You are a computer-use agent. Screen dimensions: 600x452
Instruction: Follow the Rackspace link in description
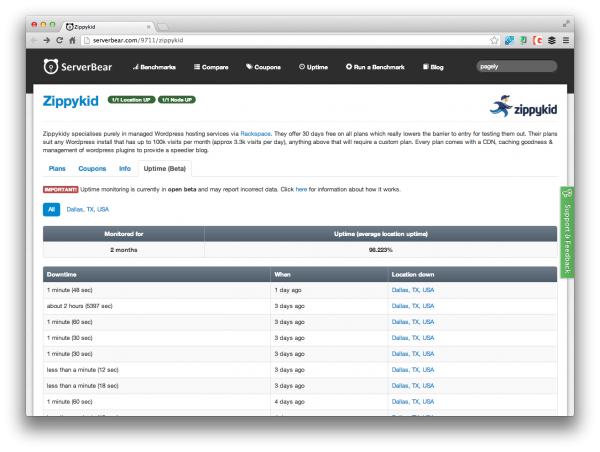point(255,134)
